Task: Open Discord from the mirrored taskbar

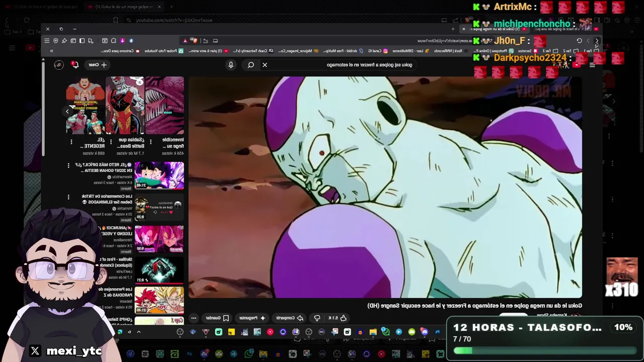Action: (x=424, y=332)
